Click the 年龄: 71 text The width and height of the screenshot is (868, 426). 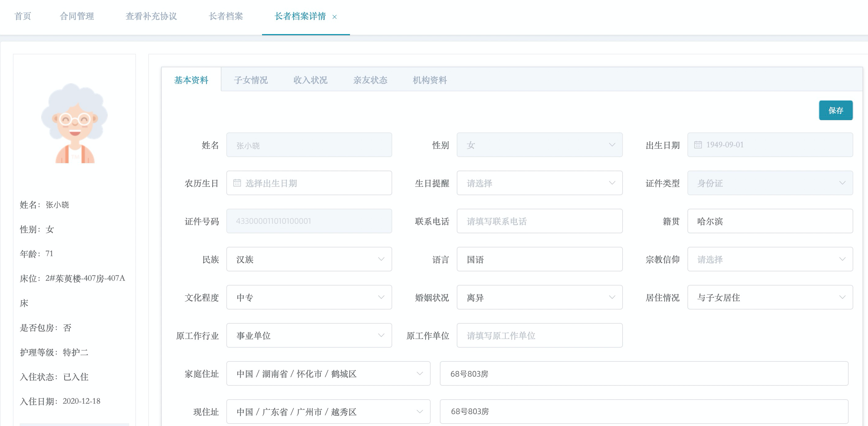click(36, 254)
